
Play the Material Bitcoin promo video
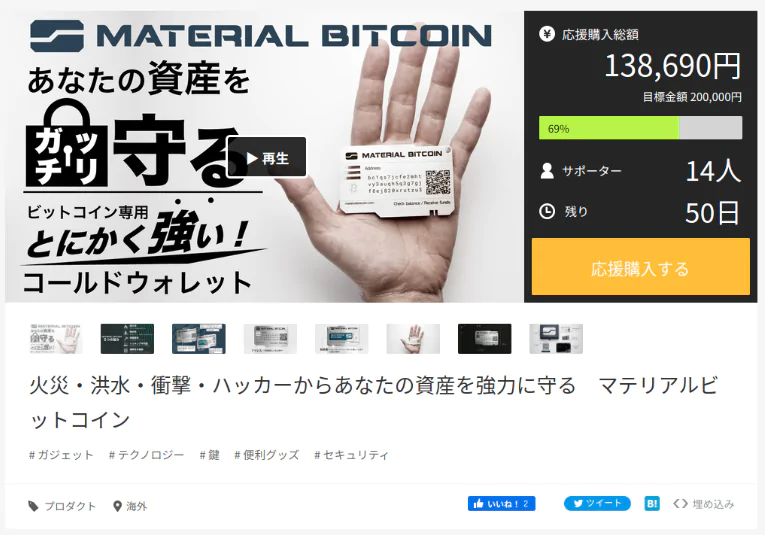(x=267, y=157)
